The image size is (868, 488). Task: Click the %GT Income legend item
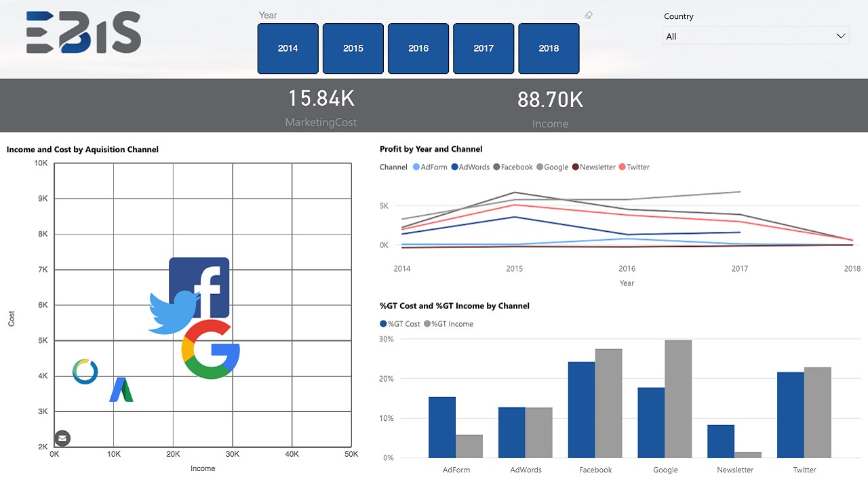(448, 324)
